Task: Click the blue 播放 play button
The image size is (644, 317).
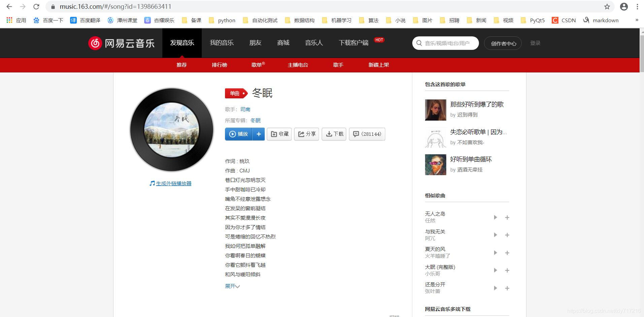Action: 239,134
